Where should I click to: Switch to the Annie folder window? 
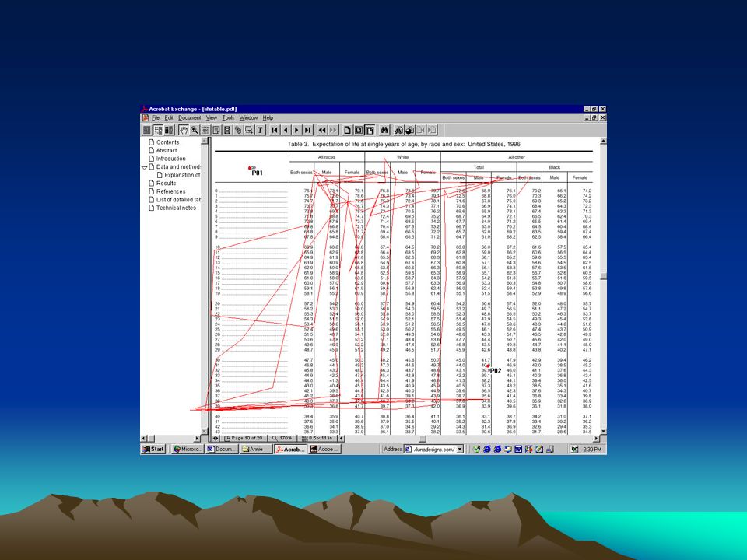pos(256,449)
